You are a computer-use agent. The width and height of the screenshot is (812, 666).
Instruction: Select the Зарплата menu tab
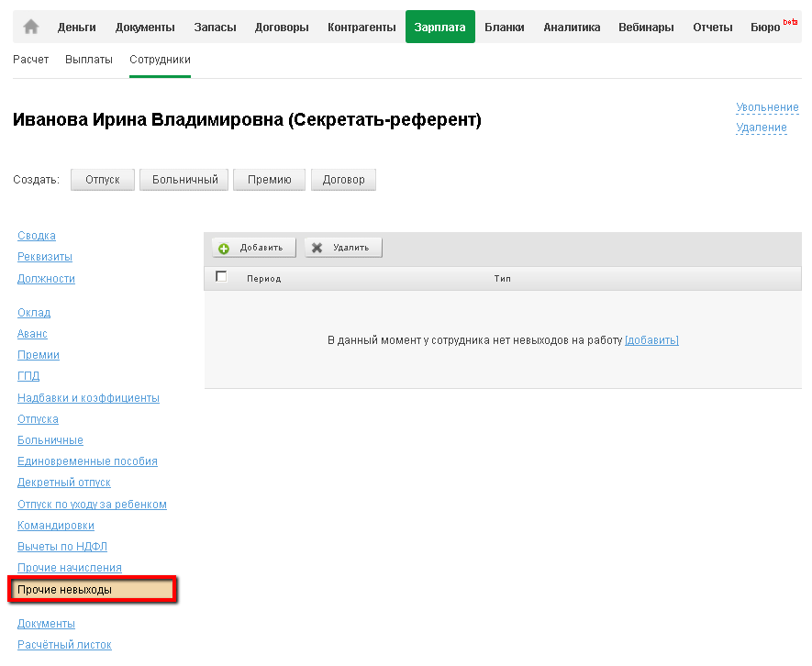point(439,27)
